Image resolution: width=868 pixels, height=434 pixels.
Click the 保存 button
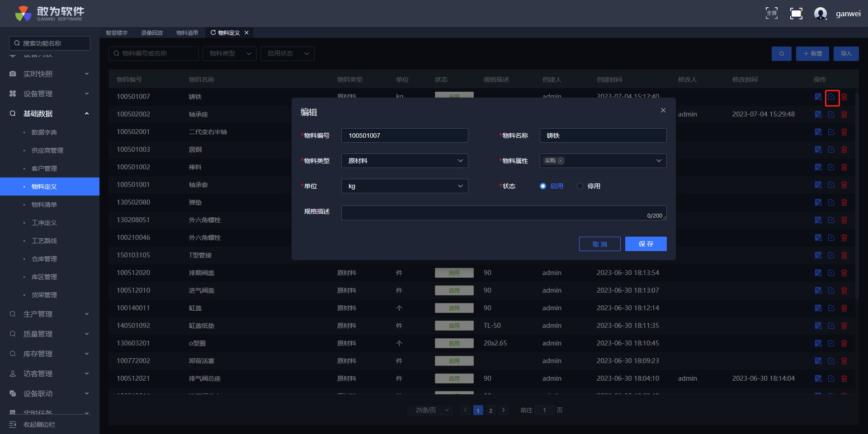pos(646,244)
